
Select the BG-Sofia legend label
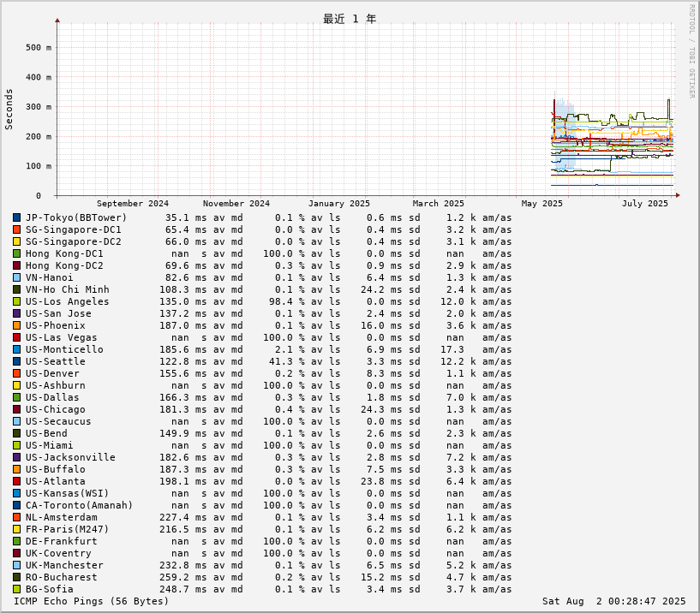(x=49, y=589)
